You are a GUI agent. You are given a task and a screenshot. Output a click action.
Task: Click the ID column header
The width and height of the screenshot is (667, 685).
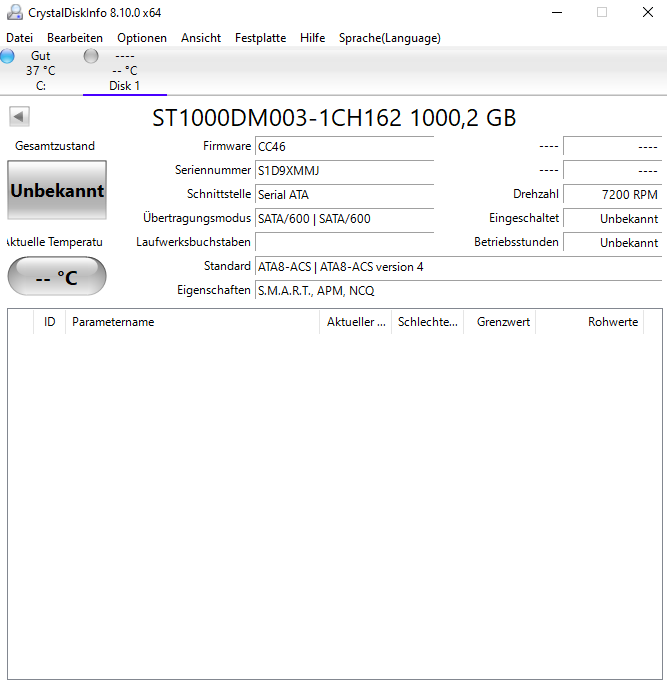[49, 322]
